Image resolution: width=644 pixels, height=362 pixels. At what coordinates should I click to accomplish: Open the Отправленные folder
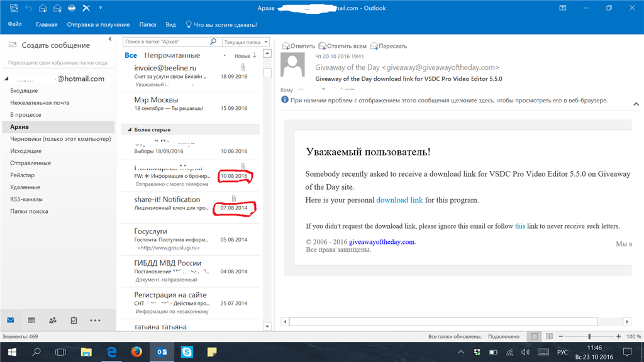click(x=30, y=163)
